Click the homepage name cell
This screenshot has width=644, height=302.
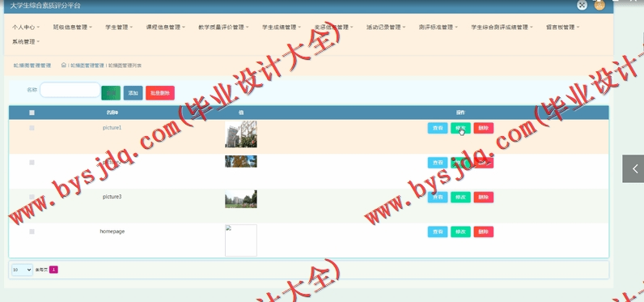click(112, 232)
